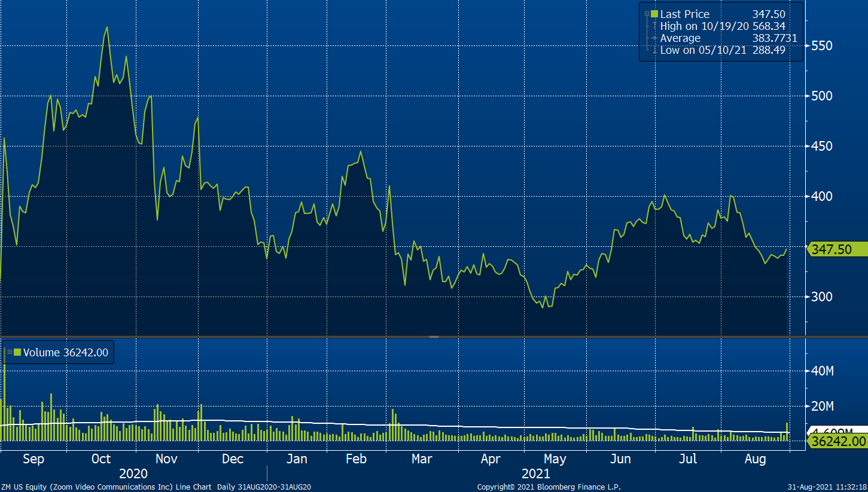868x492 pixels.
Task: Click the 40M volume axis label
Action: click(x=823, y=371)
